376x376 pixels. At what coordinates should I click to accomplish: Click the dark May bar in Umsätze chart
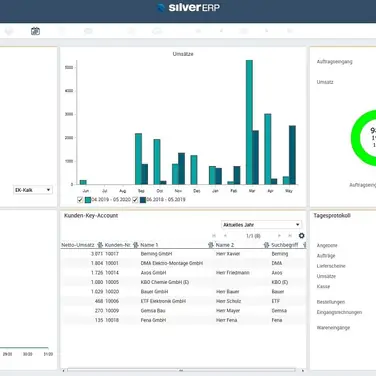(292, 155)
